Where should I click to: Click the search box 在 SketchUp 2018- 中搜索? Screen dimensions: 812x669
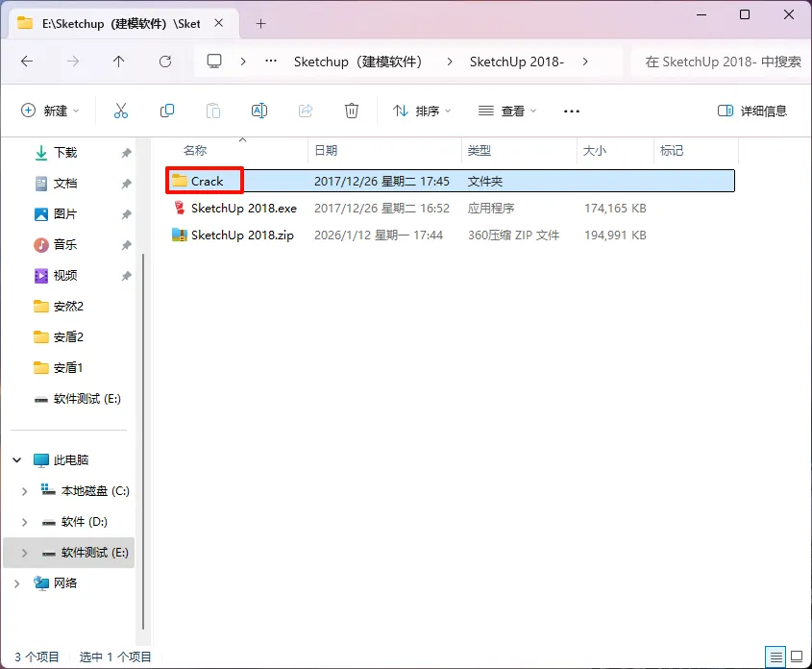pyautogui.click(x=723, y=62)
